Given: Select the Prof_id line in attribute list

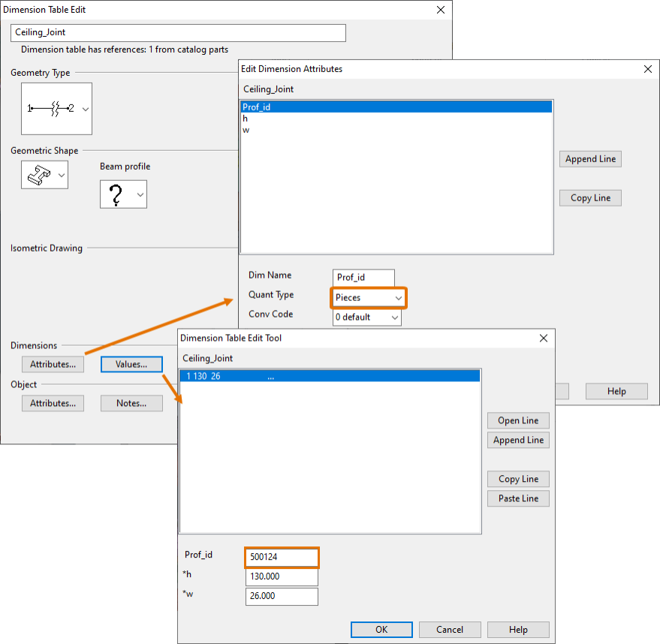Looking at the screenshot, I should pos(396,107).
